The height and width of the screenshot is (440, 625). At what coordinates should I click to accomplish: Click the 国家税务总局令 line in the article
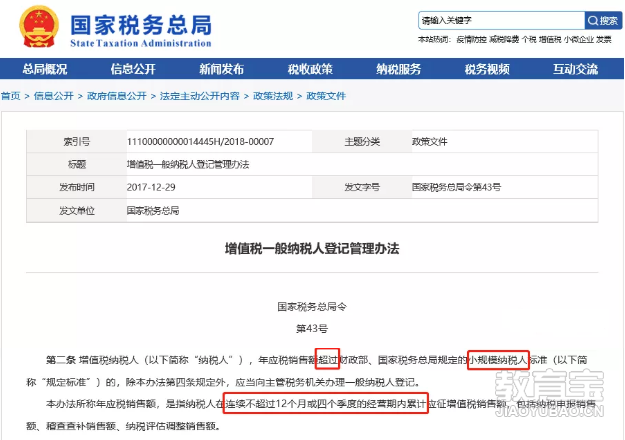pos(312,306)
